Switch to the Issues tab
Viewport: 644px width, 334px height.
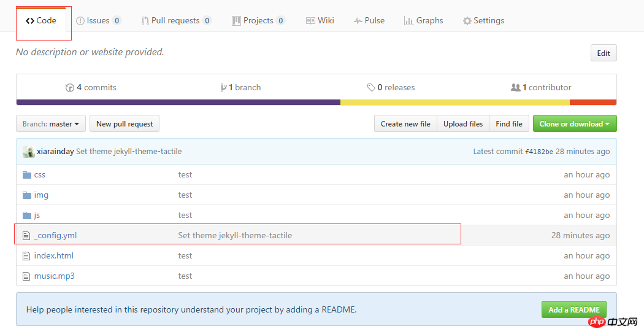(x=98, y=21)
